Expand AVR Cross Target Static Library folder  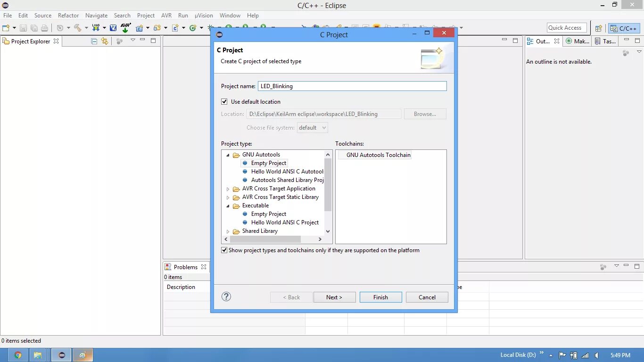[x=228, y=197]
